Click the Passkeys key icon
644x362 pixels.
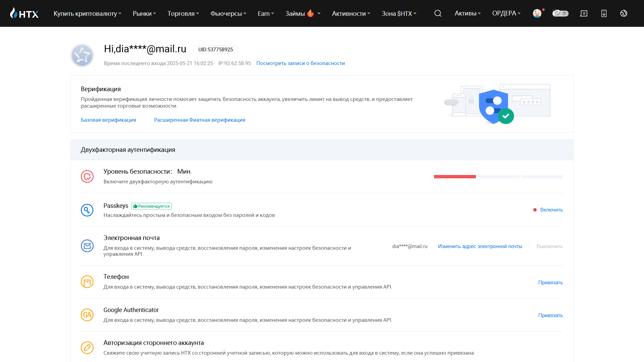tap(87, 210)
